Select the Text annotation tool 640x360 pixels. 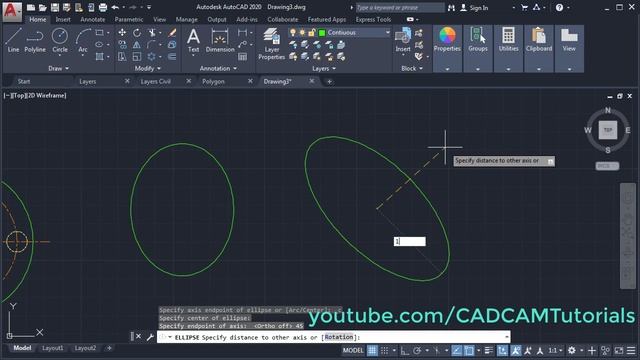(193, 40)
